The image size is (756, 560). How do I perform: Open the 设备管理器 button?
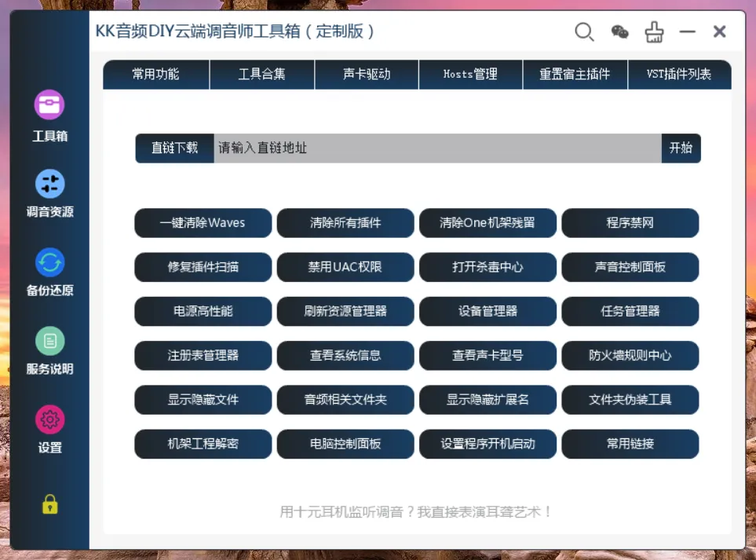click(488, 311)
